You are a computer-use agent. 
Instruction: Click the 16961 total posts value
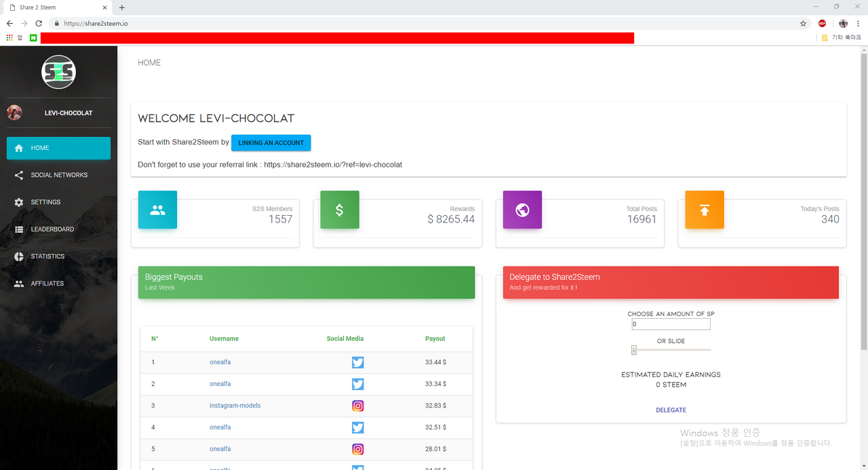tap(642, 219)
